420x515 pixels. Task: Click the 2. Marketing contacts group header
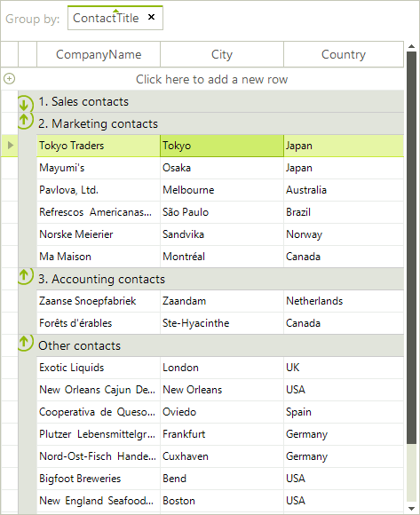(x=210, y=123)
